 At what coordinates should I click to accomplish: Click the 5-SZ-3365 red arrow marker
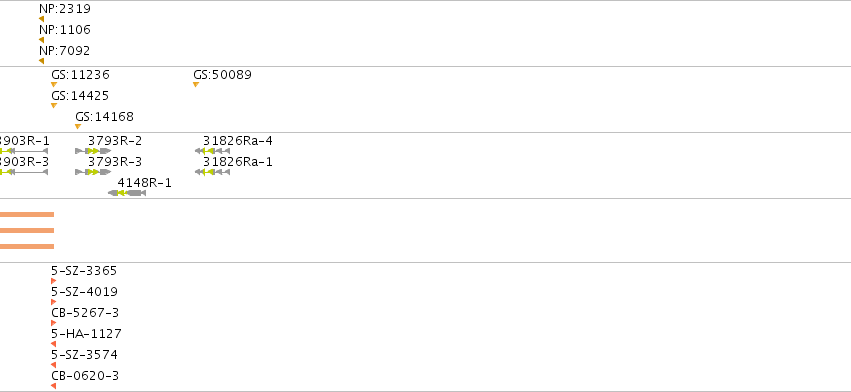pos(54,281)
